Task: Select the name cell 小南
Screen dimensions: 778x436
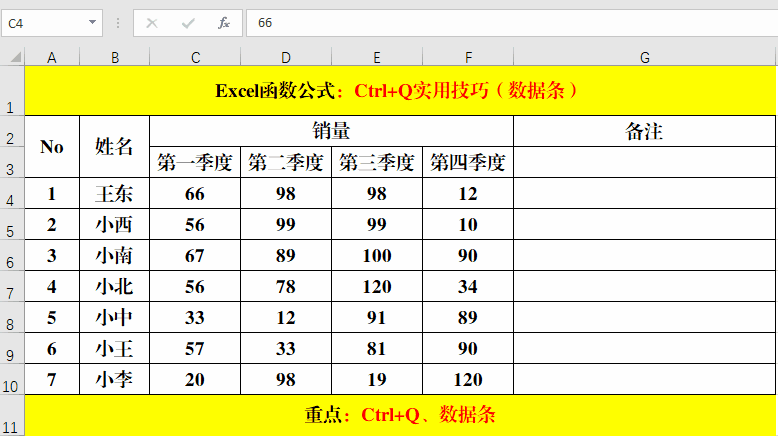Action: pos(115,255)
